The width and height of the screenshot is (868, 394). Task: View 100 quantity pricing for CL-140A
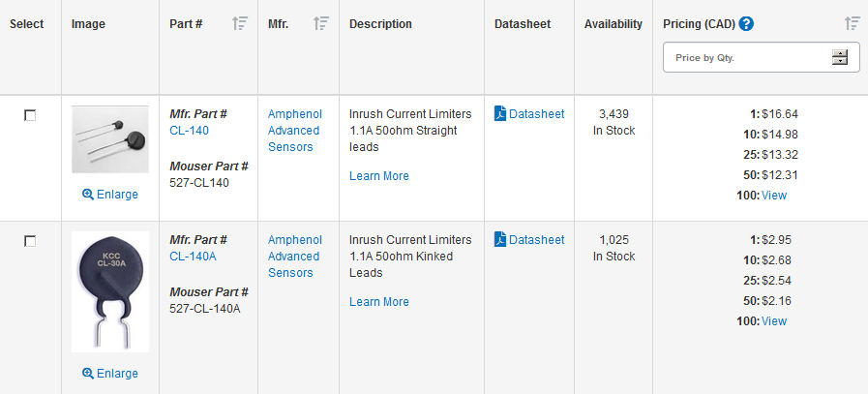(774, 320)
